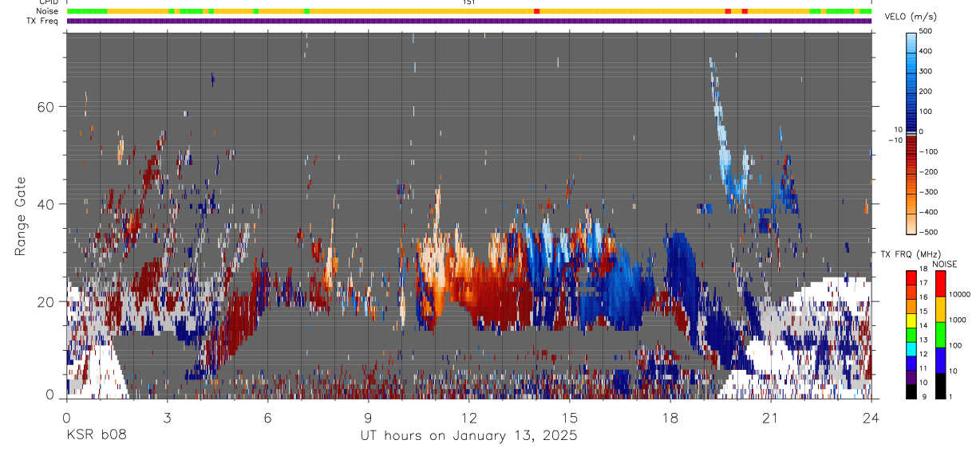Click the NOISE color scale bar
This screenshot has width=980, height=452.
click(941, 334)
